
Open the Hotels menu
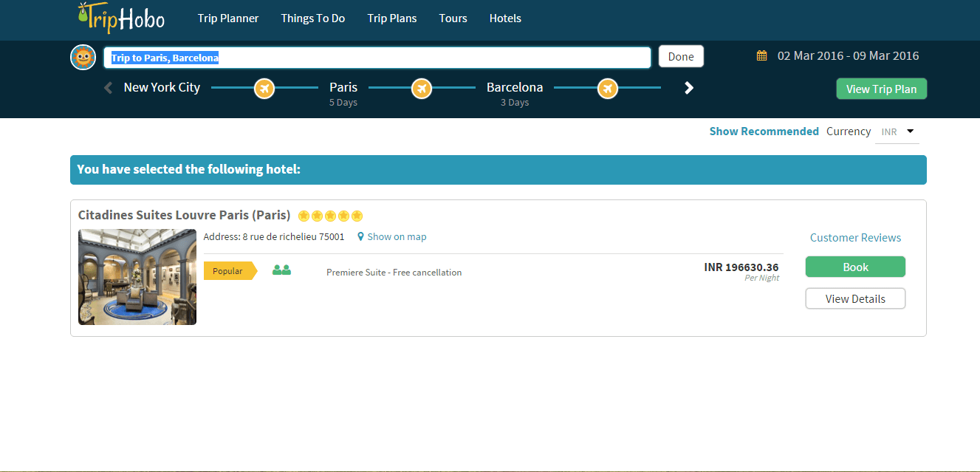point(505,18)
